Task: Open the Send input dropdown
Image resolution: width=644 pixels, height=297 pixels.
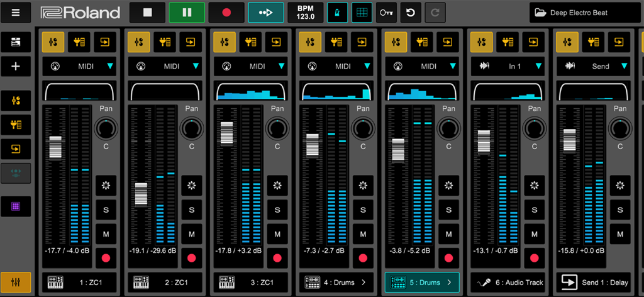Action: (593, 66)
